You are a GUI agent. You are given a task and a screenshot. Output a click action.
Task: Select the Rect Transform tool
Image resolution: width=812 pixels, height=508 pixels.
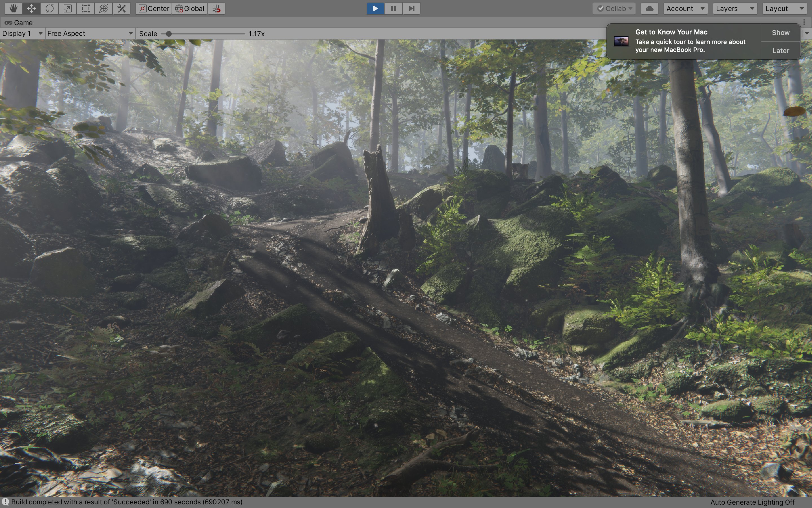click(x=85, y=8)
